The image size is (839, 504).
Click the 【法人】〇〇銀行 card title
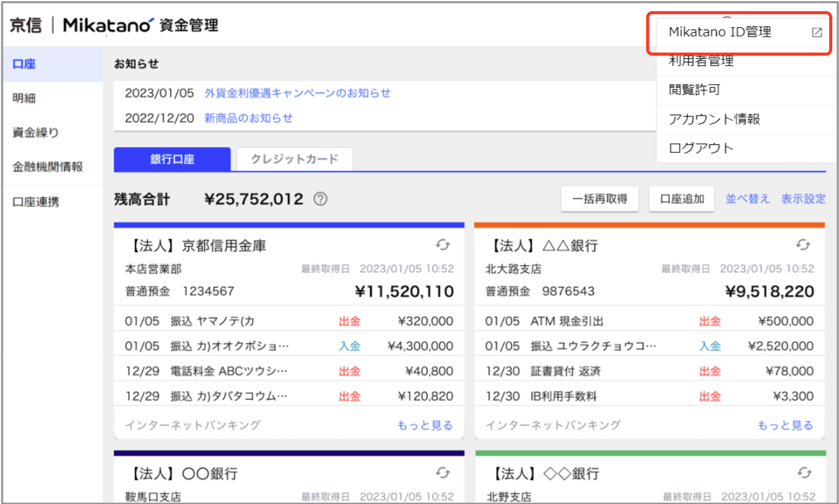point(181,474)
